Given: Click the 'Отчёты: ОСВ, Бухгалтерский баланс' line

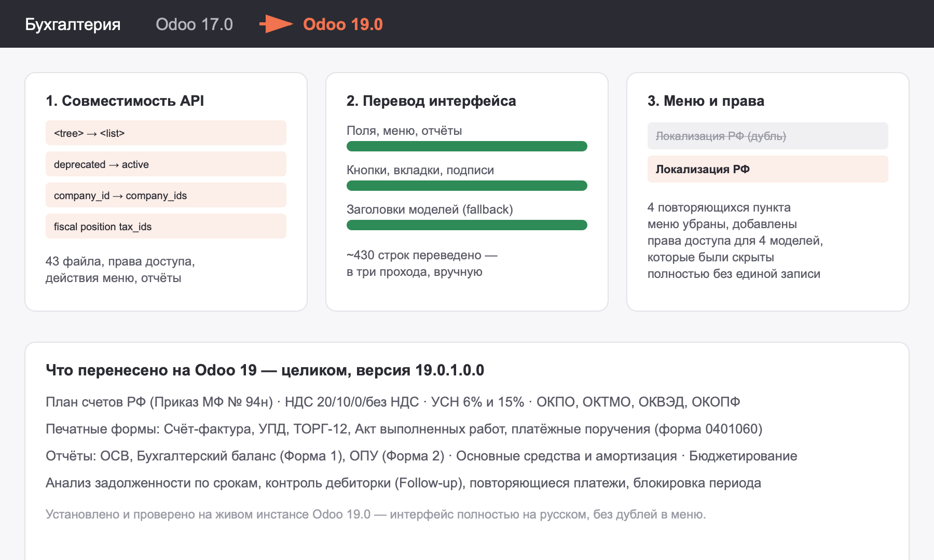Looking at the screenshot, I should click(421, 456).
